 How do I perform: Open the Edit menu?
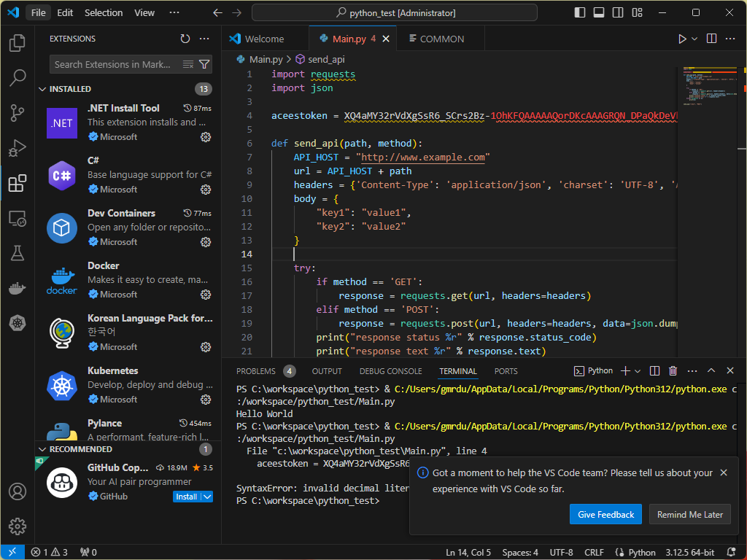click(x=65, y=13)
